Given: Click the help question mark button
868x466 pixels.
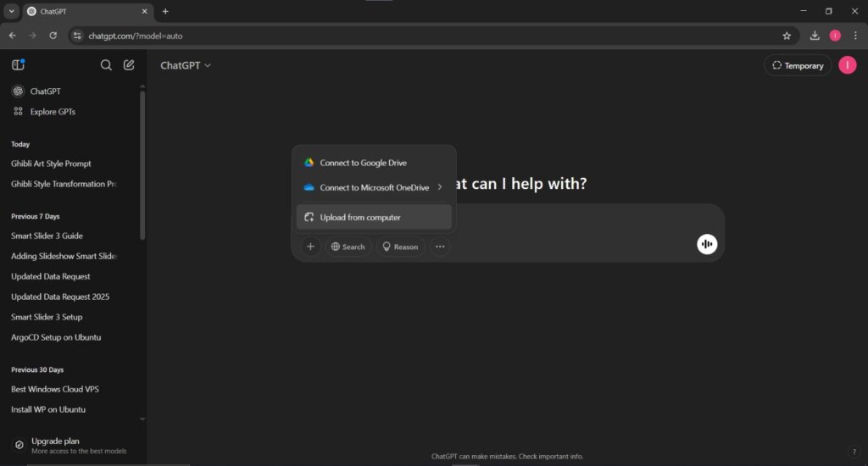Looking at the screenshot, I should tap(854, 452).
